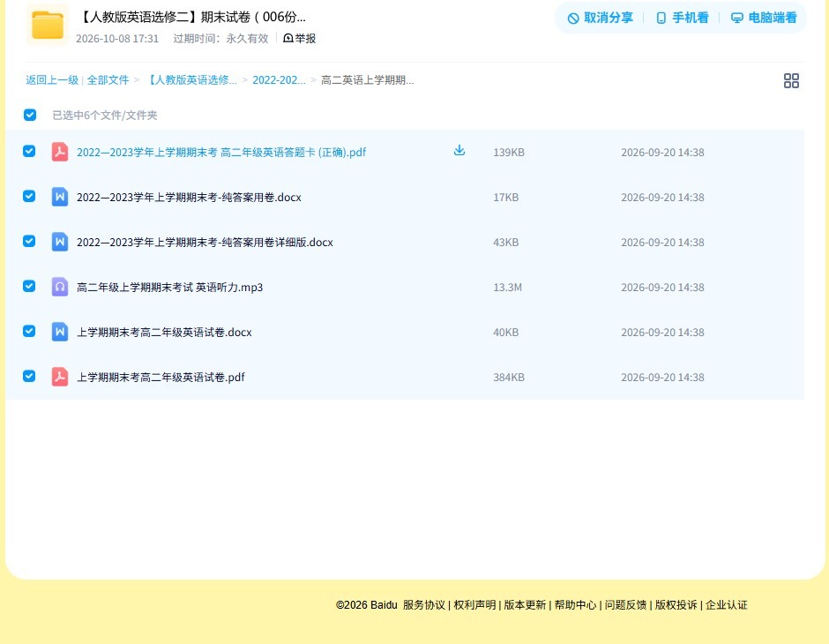Image resolution: width=829 pixels, height=644 pixels.
Task: Open file 高二年级上学期期末考试 英语听力.mp3
Action: pos(169,287)
